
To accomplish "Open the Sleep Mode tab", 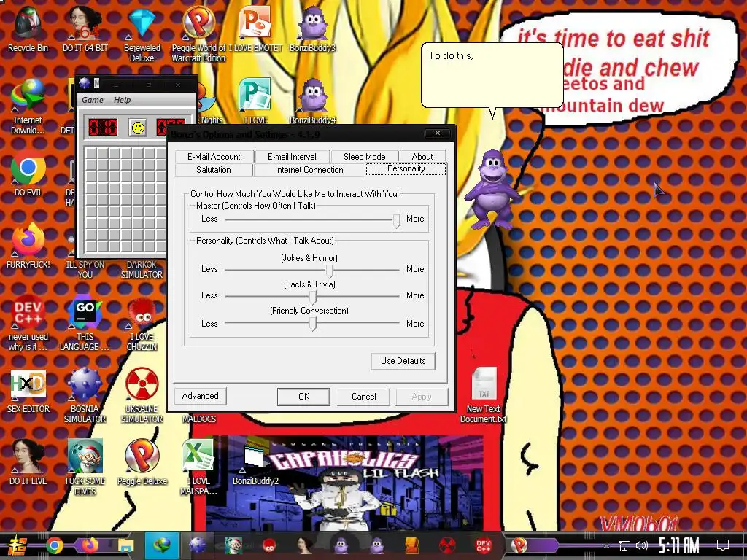I will tap(365, 157).
